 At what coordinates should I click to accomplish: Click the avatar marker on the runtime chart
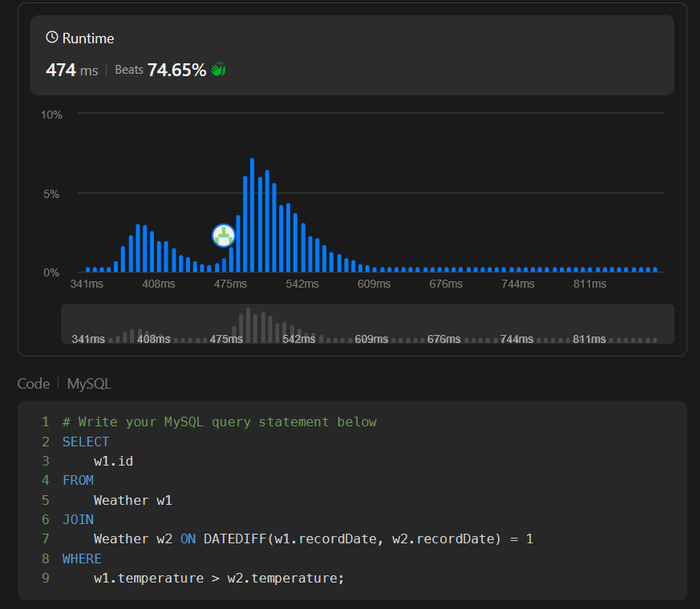(x=224, y=236)
